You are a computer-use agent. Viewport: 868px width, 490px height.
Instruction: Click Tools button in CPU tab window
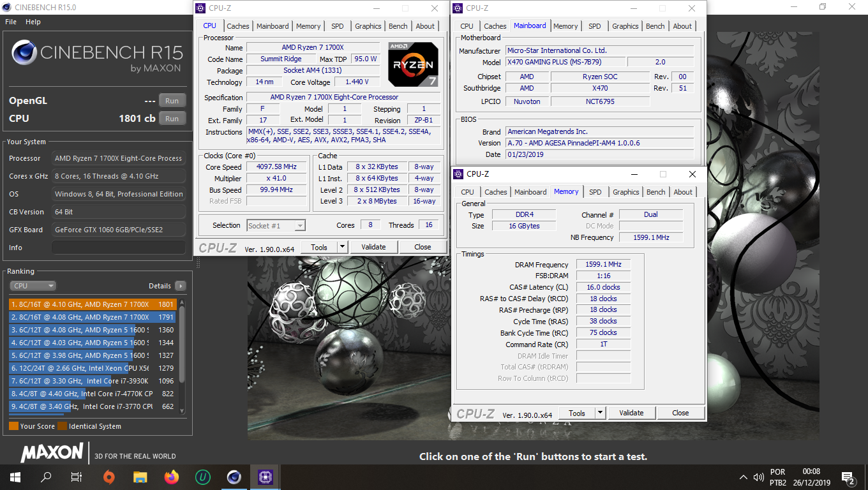[x=319, y=247]
